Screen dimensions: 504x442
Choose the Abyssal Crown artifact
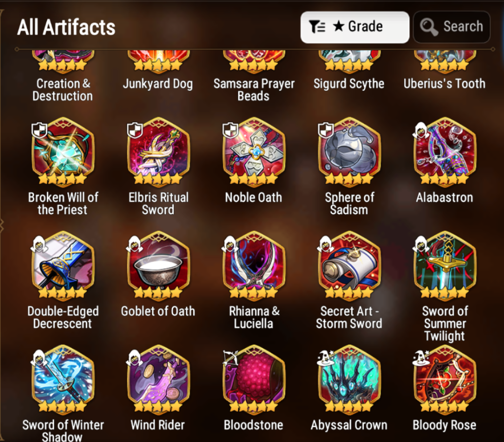[x=349, y=380]
